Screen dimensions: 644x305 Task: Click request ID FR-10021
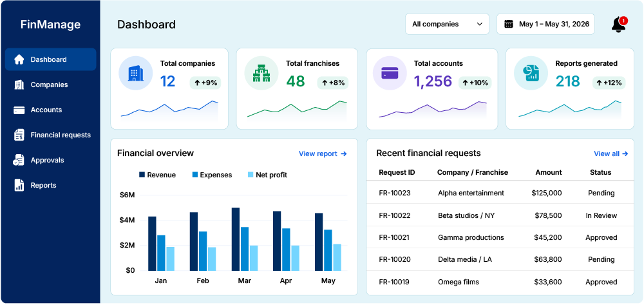click(x=395, y=237)
